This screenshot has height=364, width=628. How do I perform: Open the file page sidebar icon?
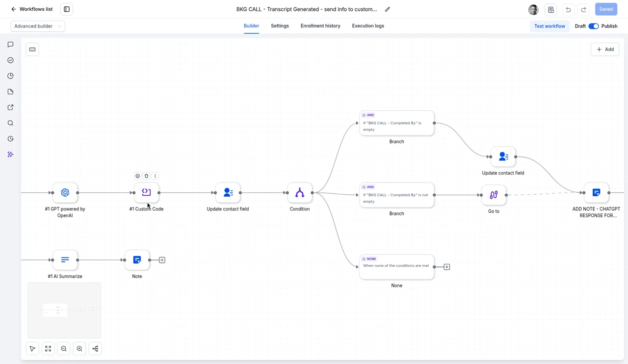coord(10,92)
